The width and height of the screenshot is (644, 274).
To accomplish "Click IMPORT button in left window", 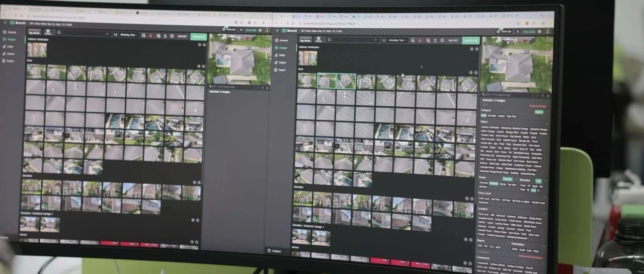I will click(182, 36).
